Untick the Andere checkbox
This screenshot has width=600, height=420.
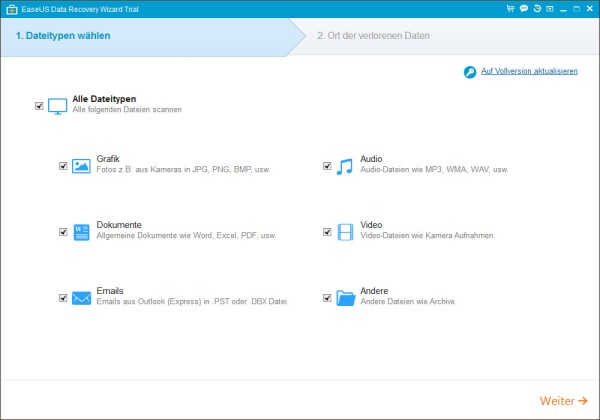(327, 298)
